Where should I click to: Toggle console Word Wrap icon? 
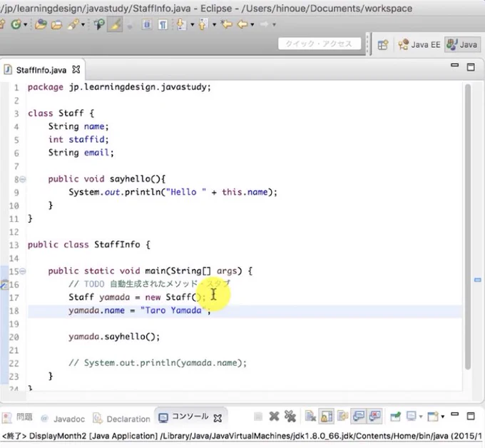(343, 417)
